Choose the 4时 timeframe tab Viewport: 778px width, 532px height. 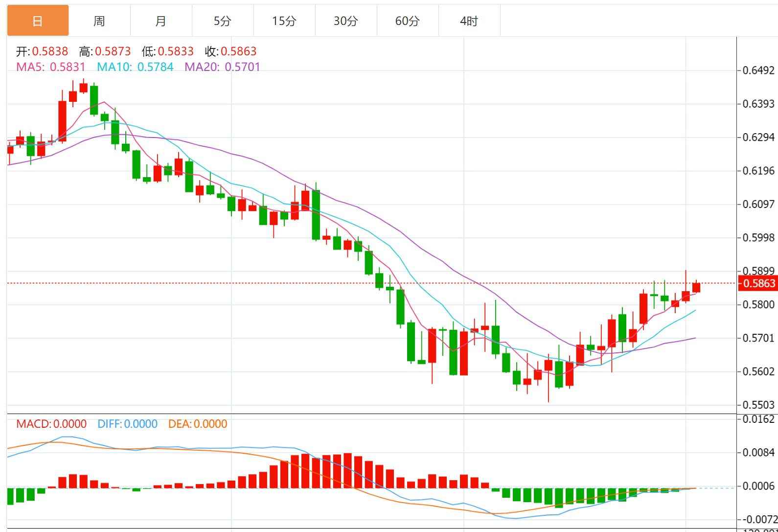pyautogui.click(x=469, y=21)
